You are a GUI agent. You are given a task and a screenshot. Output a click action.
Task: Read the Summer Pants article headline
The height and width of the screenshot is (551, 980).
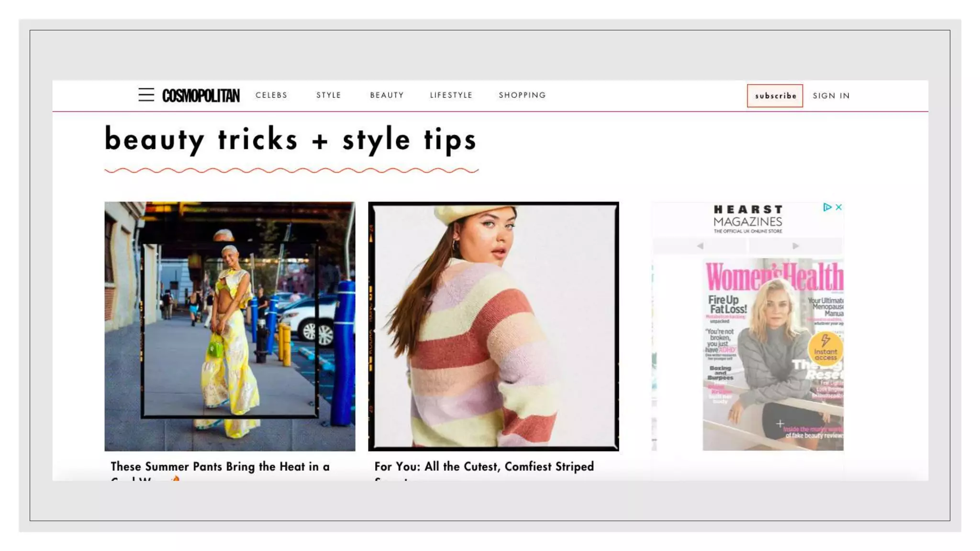click(x=220, y=467)
